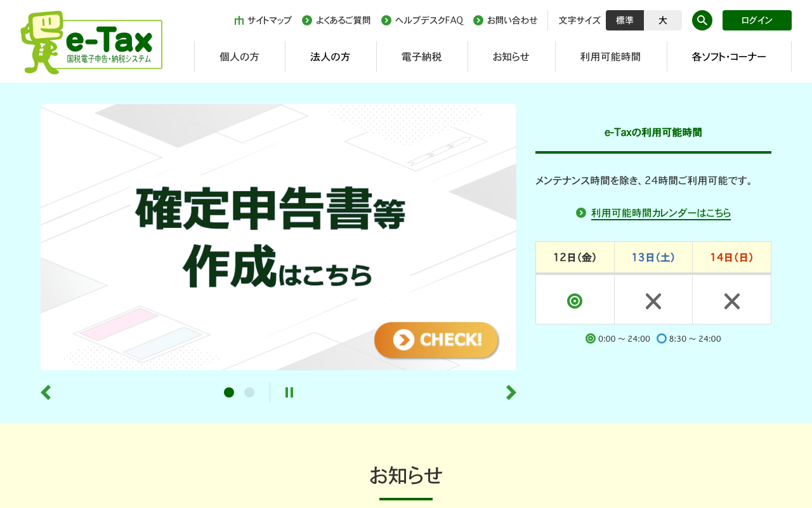Click the orange CHECK! button on banner
812x508 pixels.
point(436,340)
